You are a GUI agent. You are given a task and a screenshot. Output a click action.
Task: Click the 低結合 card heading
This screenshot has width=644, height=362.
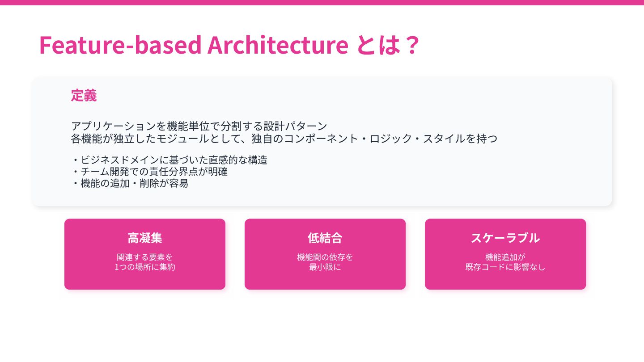(x=325, y=238)
